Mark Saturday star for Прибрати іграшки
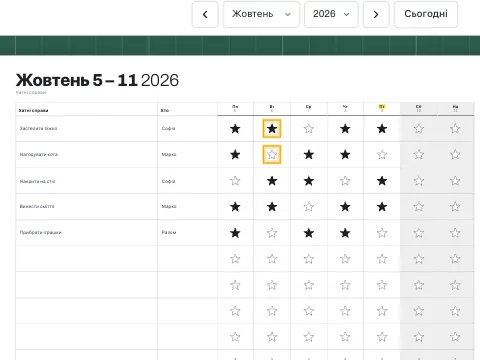This screenshot has width=480, height=360. [419, 233]
